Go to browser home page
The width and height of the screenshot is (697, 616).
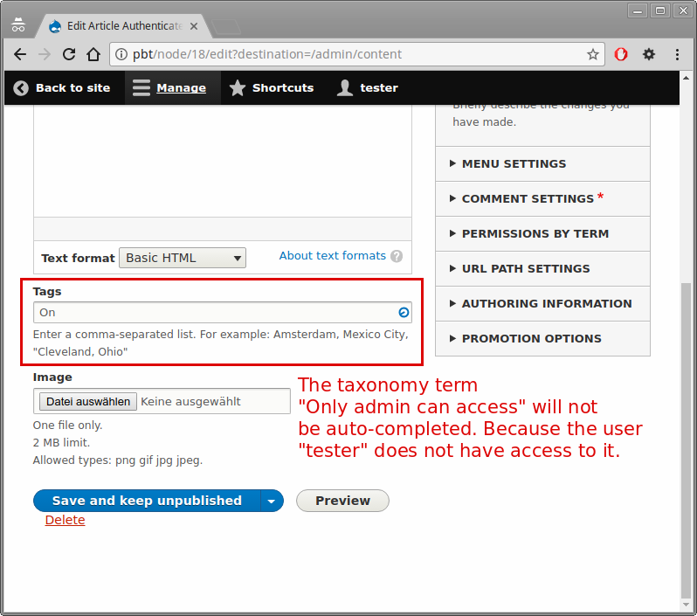93,54
